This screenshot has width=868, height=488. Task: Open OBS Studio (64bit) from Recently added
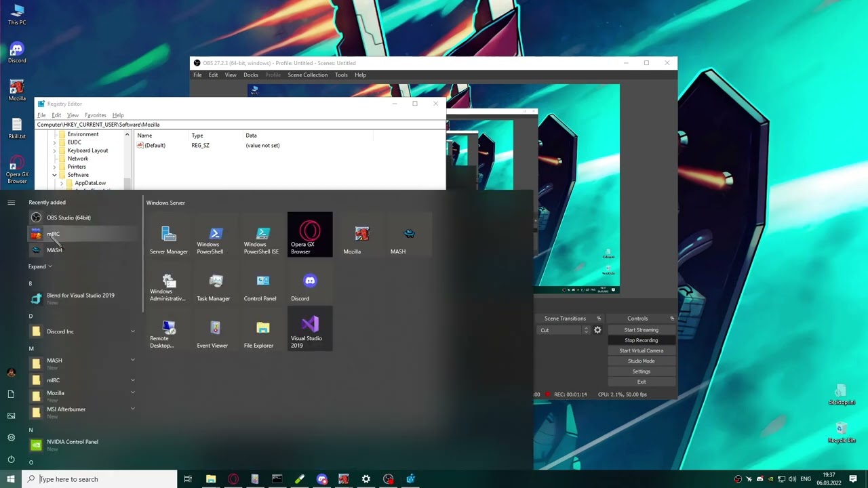pos(83,218)
